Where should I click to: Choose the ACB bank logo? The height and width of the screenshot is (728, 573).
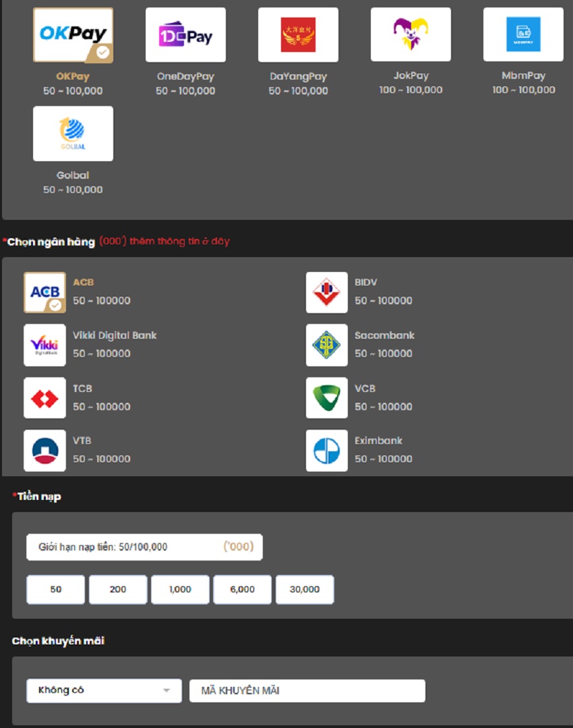point(44,293)
